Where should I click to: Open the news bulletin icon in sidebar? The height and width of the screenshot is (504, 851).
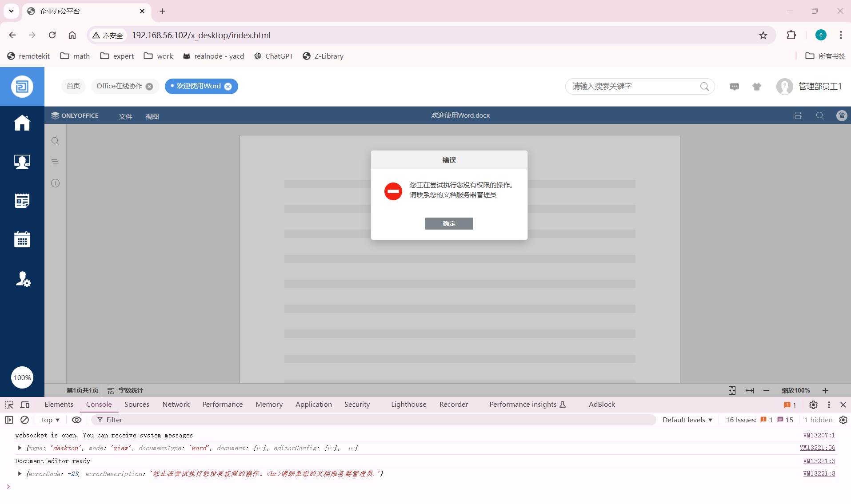pos(22,201)
